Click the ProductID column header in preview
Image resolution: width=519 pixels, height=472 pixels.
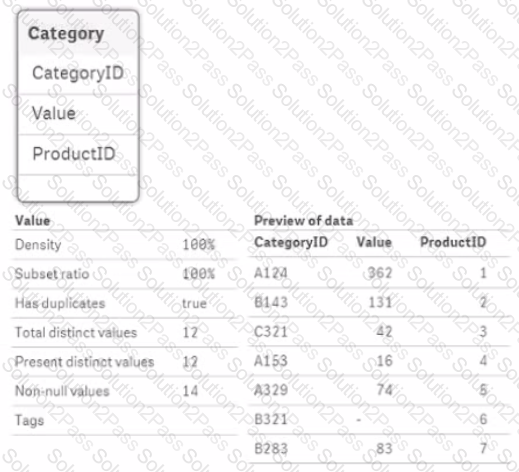point(453,242)
